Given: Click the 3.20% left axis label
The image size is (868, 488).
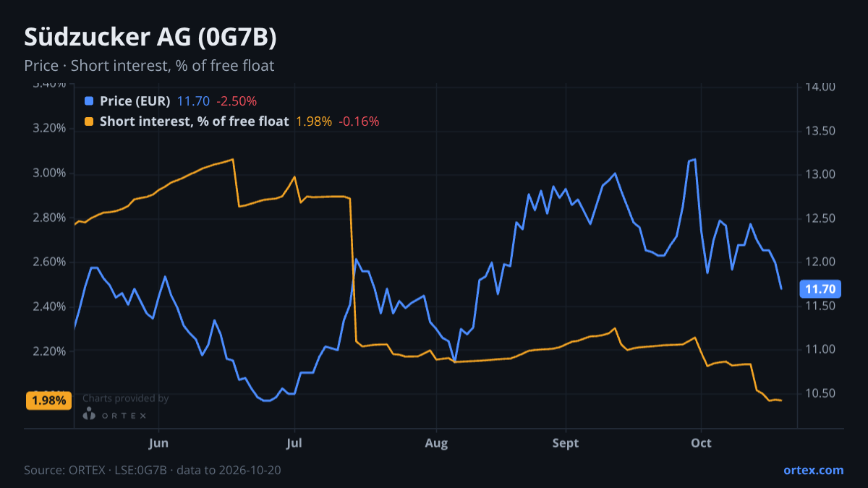Looking at the screenshot, I should tap(49, 129).
